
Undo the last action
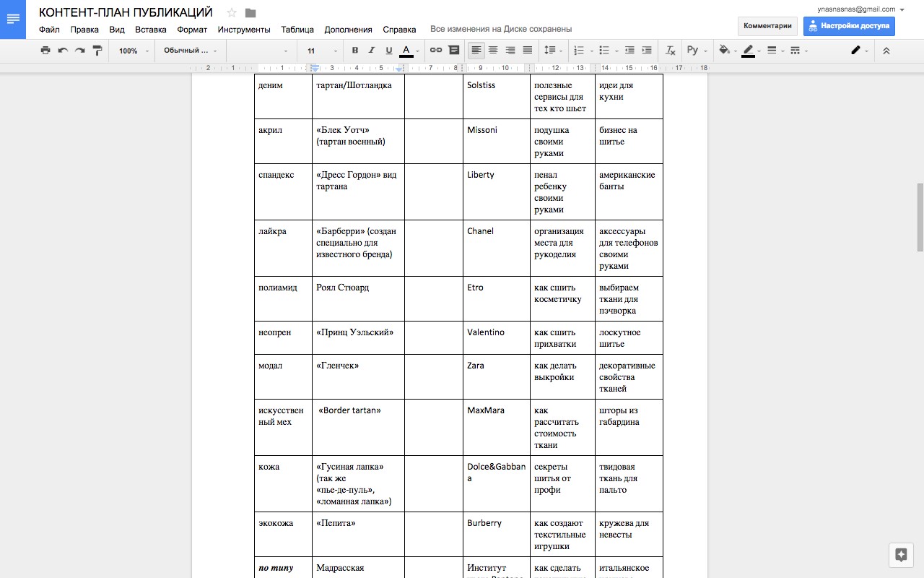(63, 51)
